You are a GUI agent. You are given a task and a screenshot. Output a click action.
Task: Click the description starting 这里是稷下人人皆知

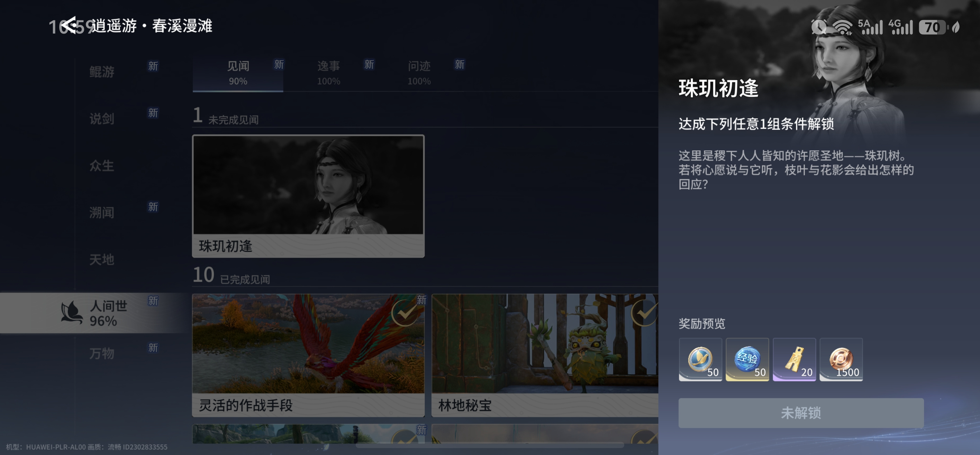coord(796,170)
